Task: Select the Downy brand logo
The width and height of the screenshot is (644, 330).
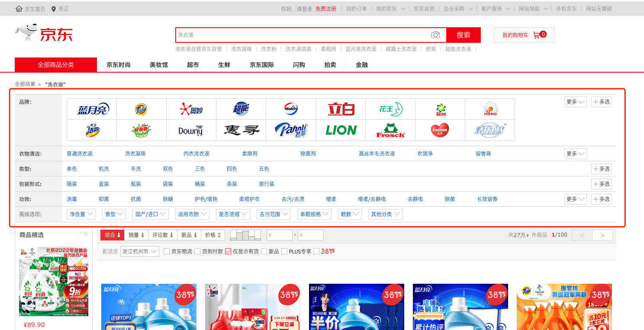Action: [x=191, y=130]
